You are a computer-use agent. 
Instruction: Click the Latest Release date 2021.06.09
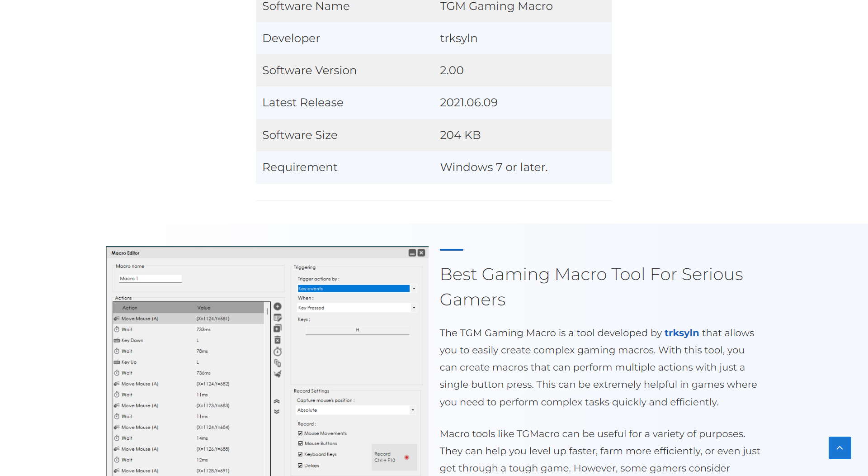468,103
